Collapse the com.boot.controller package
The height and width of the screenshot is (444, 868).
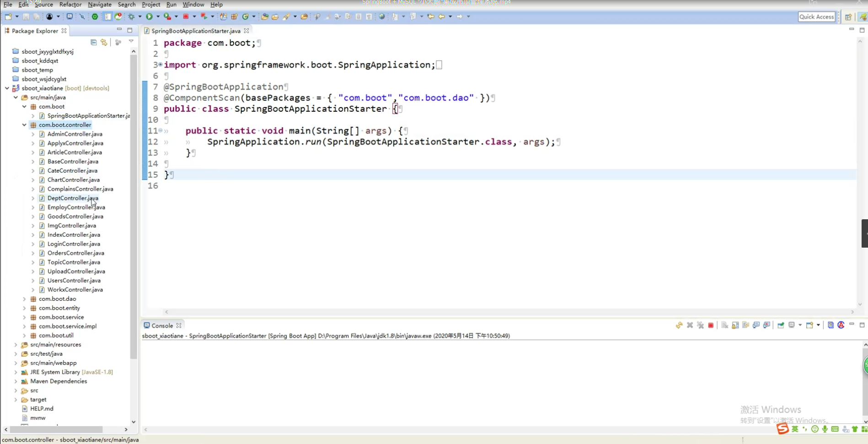coord(24,125)
